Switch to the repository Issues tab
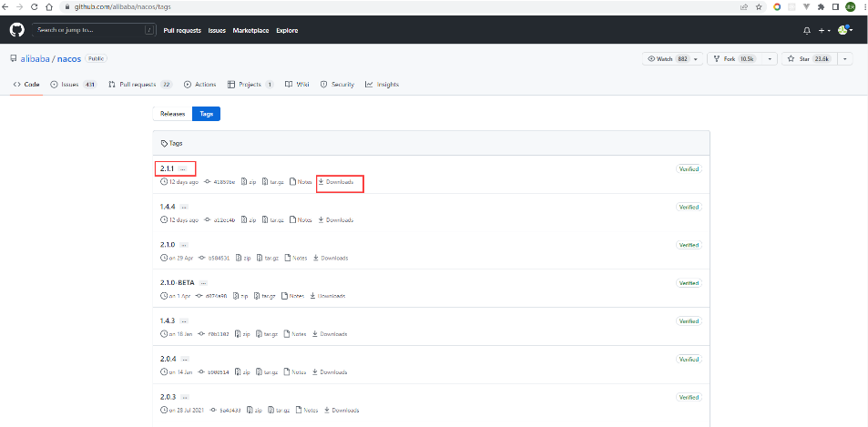 tap(74, 85)
